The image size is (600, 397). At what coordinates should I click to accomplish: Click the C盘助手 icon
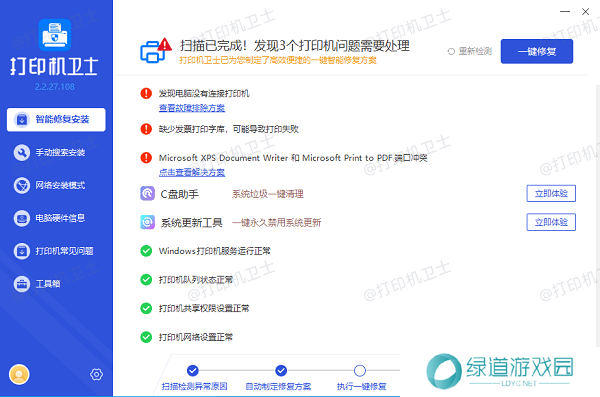click(x=147, y=194)
